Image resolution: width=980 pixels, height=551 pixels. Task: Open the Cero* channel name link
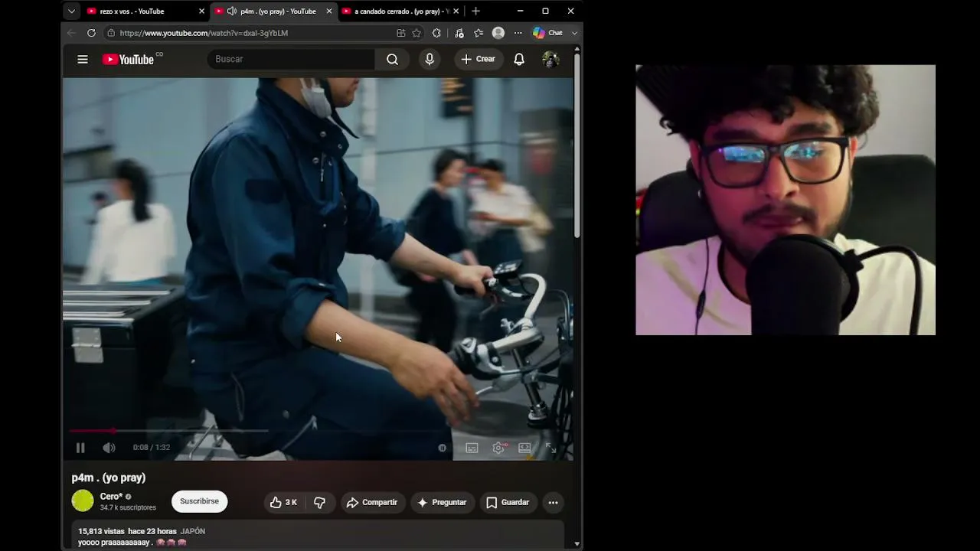pos(111,497)
